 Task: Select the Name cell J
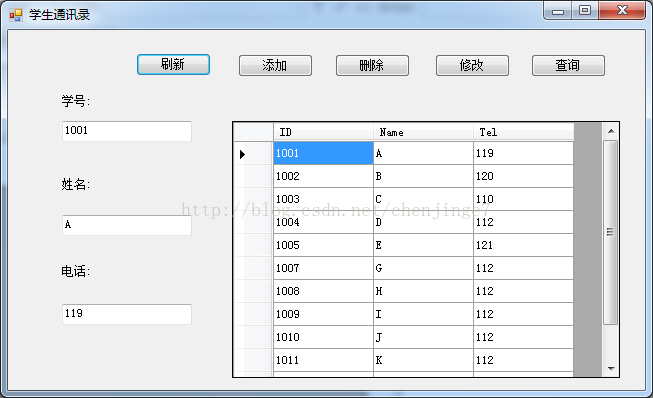point(424,337)
